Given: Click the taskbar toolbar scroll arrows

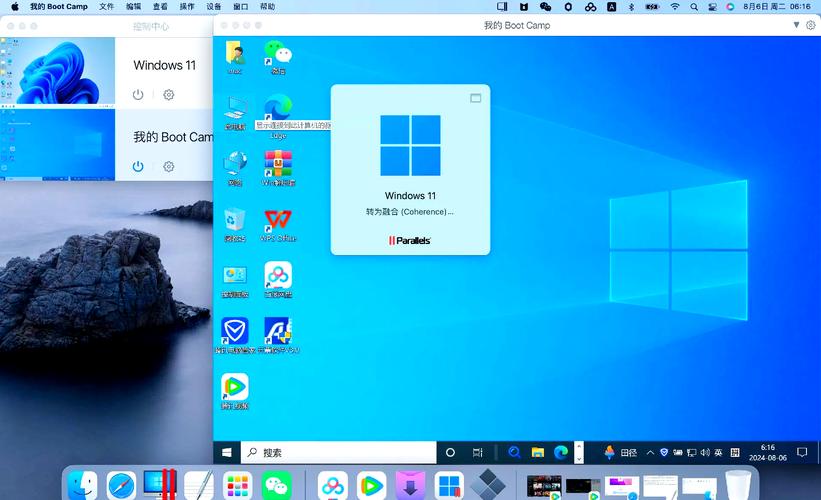Looking at the screenshot, I should (x=579, y=452).
